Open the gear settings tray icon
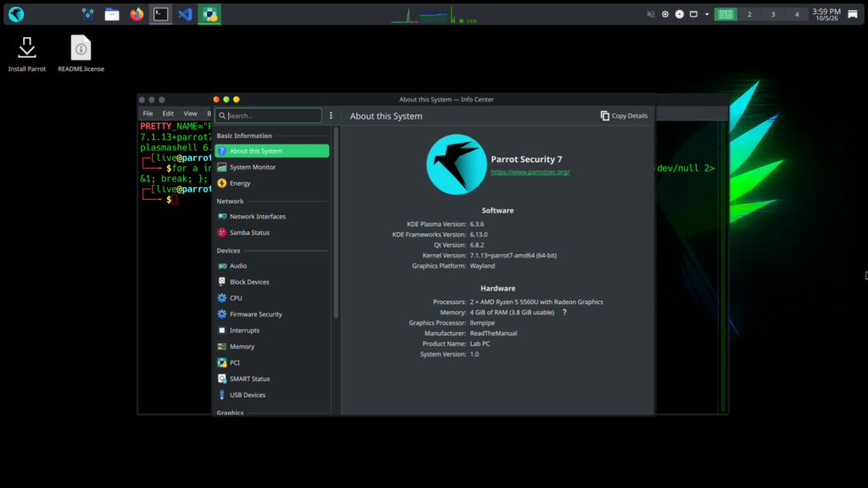Screen dimensions: 868x488 (665, 14)
